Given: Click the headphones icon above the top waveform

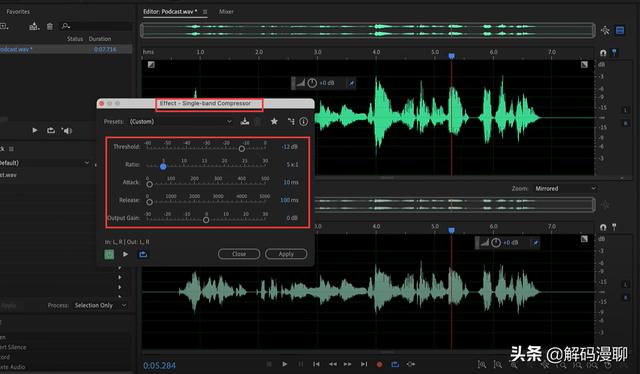Looking at the screenshot, I should (x=603, y=53).
